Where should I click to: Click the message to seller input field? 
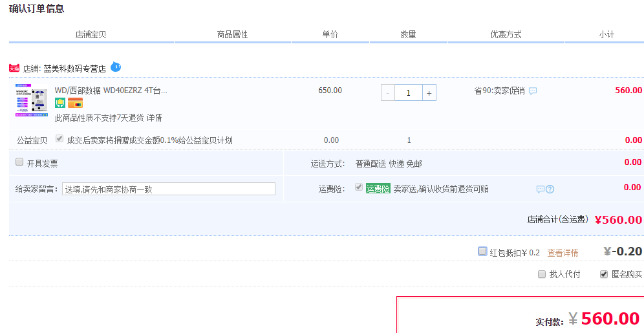pyautogui.click(x=169, y=189)
